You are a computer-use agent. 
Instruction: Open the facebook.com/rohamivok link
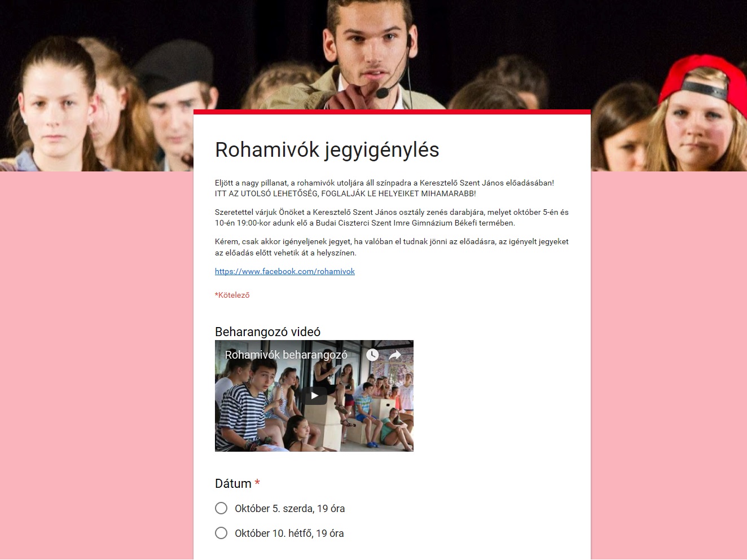click(285, 271)
